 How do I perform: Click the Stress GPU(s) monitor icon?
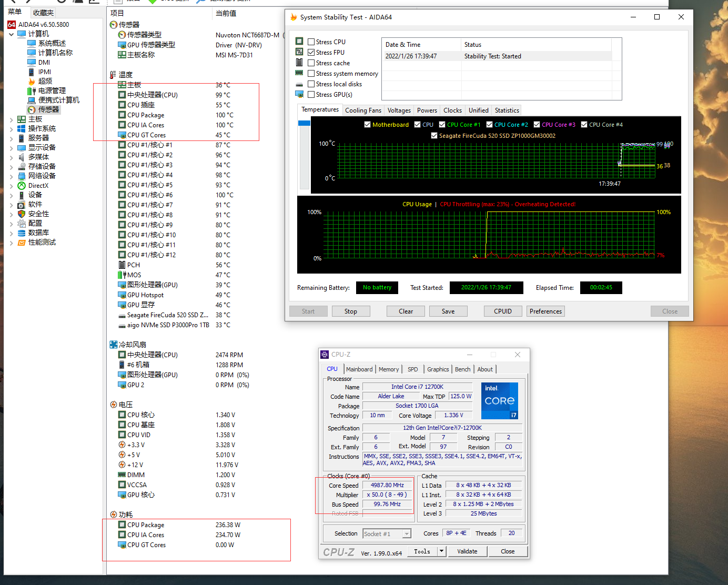pos(299,94)
